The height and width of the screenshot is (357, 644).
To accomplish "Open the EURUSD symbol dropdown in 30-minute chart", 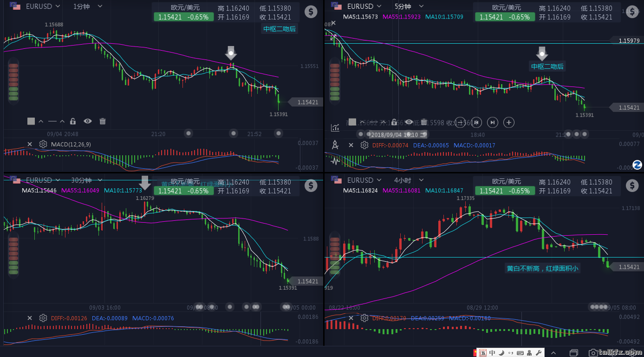I will pos(43,180).
